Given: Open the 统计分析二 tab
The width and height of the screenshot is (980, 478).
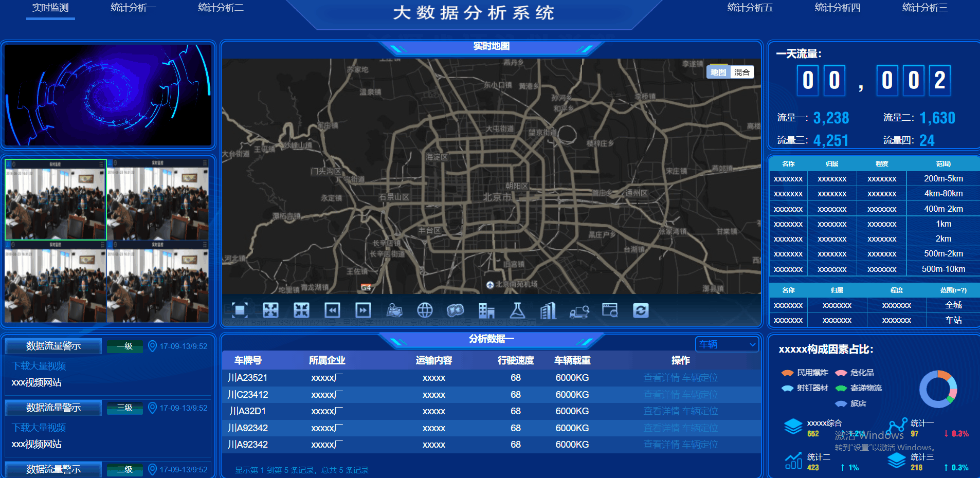Looking at the screenshot, I should point(221,8).
